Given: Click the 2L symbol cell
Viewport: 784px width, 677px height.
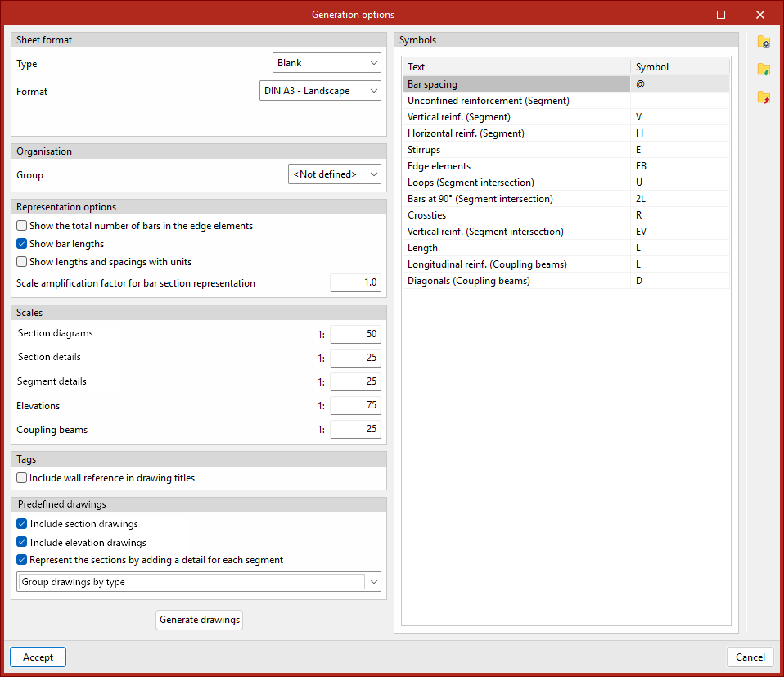Looking at the screenshot, I should point(680,199).
